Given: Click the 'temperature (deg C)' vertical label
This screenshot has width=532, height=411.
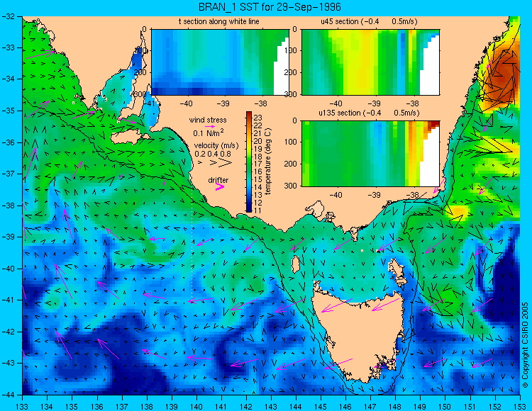Looking at the screenshot, I should click(x=268, y=162).
